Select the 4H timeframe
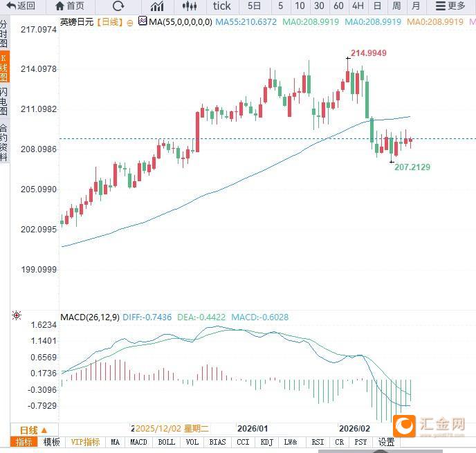Screen dimensions: 476x453 pyautogui.click(x=358, y=6)
